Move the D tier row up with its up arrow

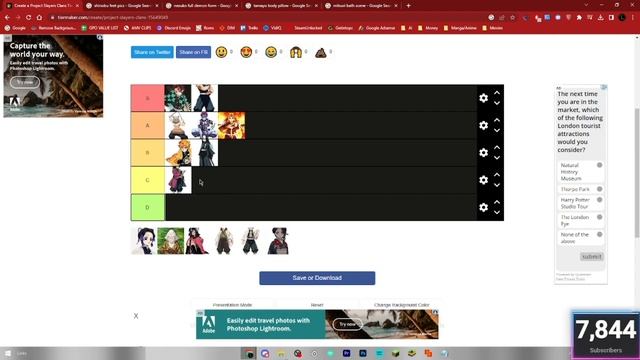pos(497,202)
